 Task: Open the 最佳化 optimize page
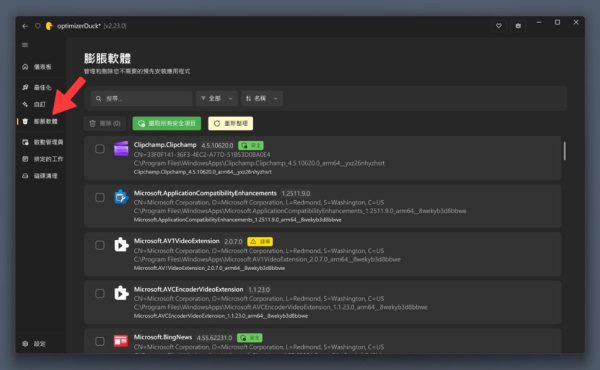(41, 88)
